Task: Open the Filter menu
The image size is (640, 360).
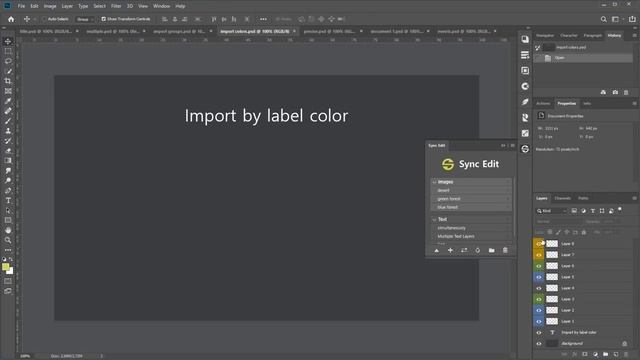Action: tap(116, 6)
